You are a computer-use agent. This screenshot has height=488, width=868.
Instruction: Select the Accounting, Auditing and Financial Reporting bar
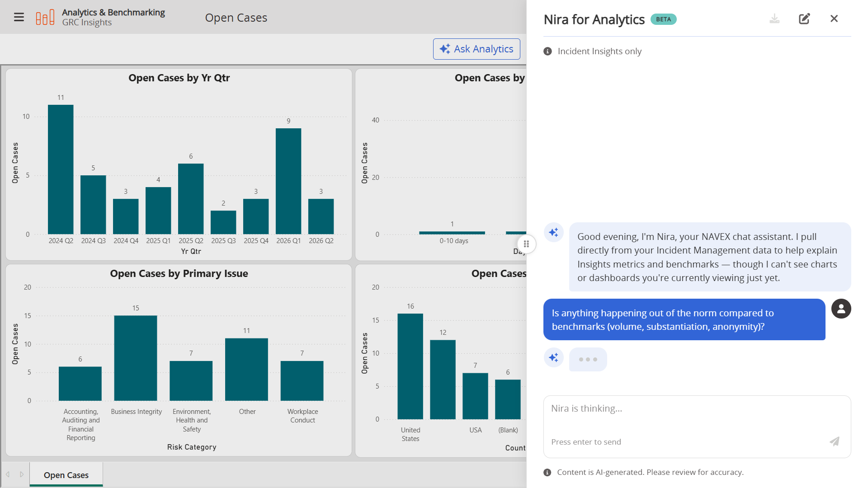click(x=80, y=384)
